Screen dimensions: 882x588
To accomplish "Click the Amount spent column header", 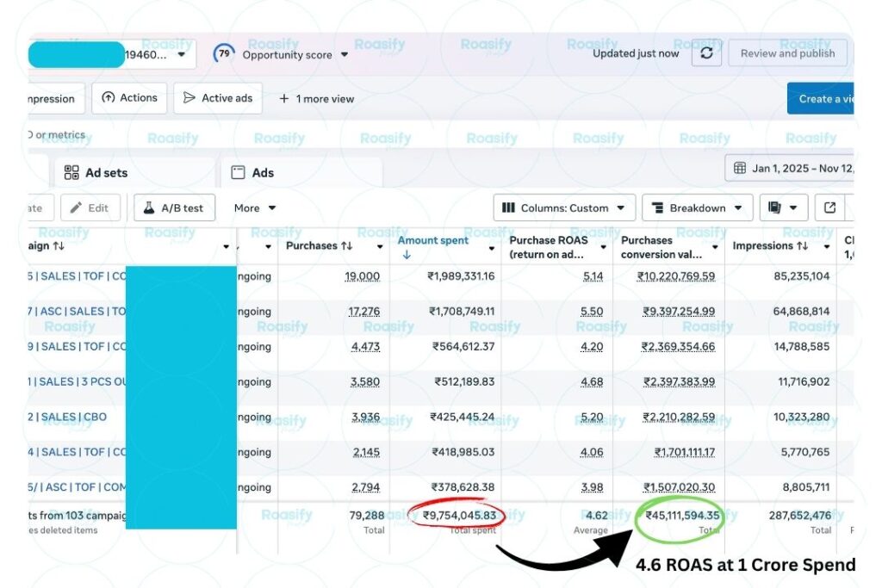I will tap(433, 241).
